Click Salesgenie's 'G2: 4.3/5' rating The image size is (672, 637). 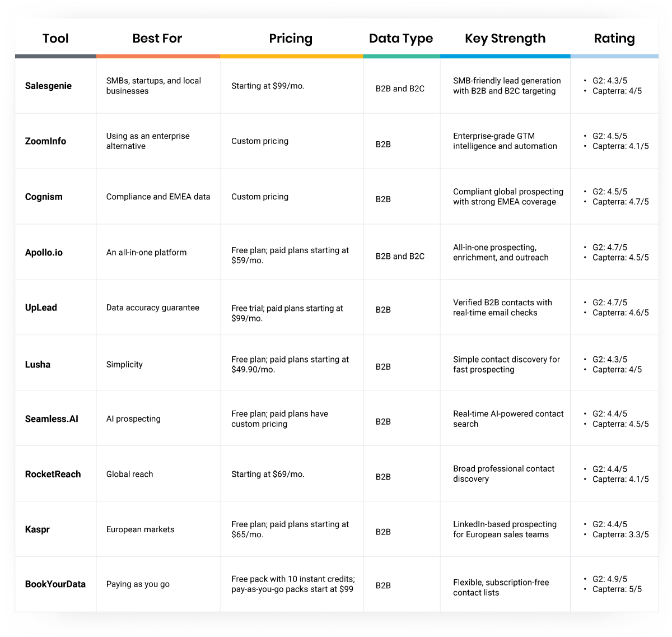point(609,81)
